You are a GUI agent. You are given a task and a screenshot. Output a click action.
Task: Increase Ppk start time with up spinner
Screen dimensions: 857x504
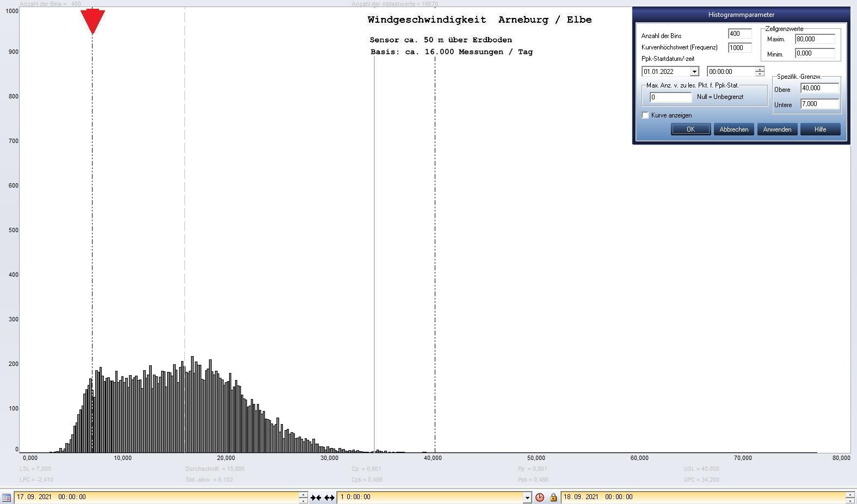[760, 69]
